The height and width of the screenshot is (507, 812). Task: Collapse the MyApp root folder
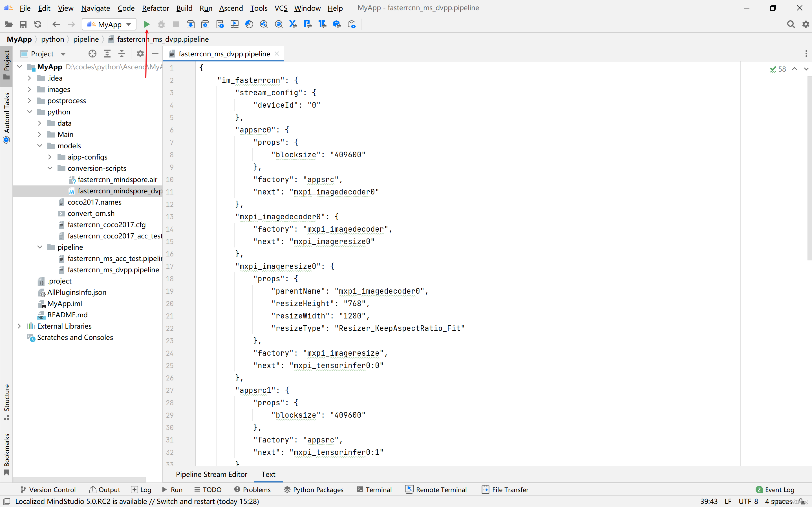coord(19,67)
